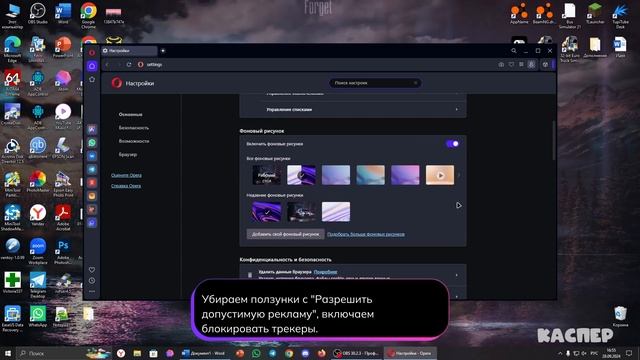640x360 pixels.
Task: Open Firefox from the taskbar
Action: (322, 353)
